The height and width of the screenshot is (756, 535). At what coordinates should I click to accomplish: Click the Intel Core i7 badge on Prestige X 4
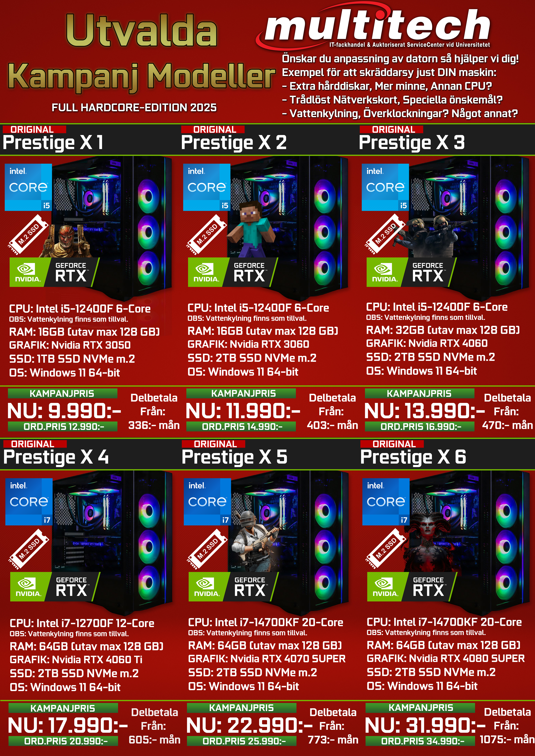(x=29, y=502)
